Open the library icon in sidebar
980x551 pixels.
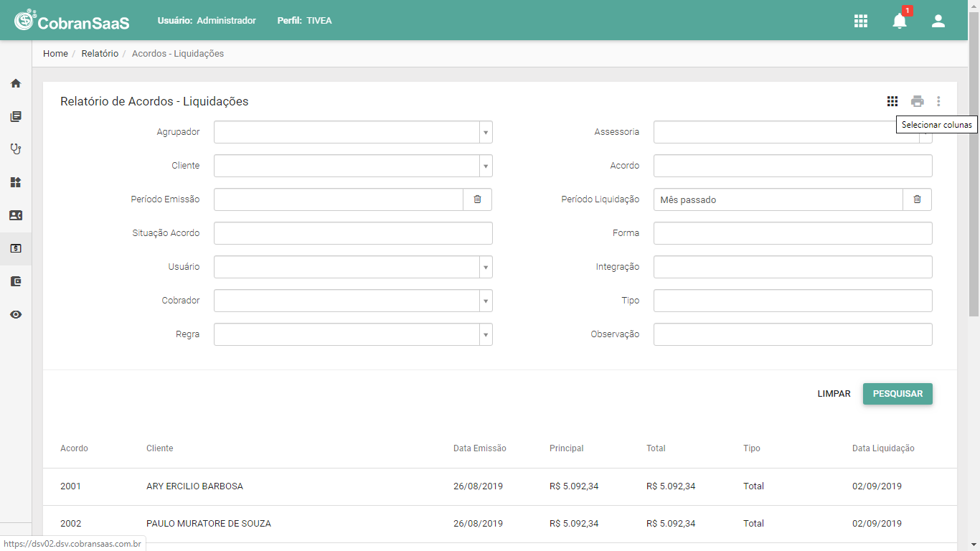pyautogui.click(x=16, y=116)
